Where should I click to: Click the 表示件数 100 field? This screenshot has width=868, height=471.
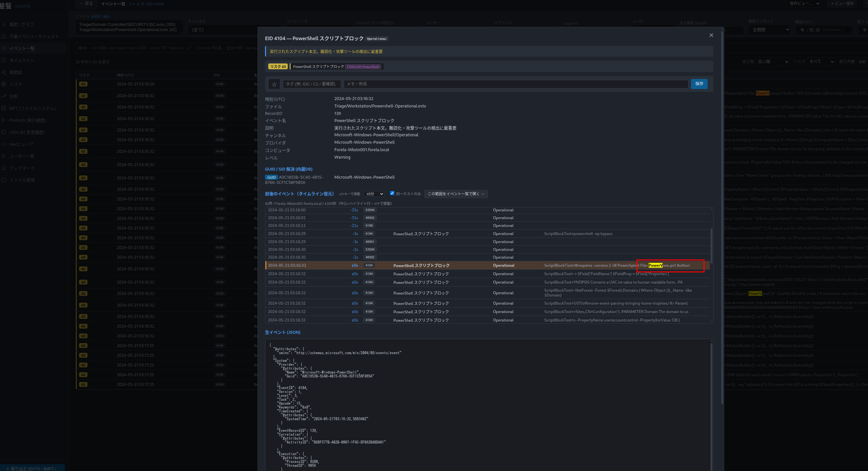tap(862, 62)
